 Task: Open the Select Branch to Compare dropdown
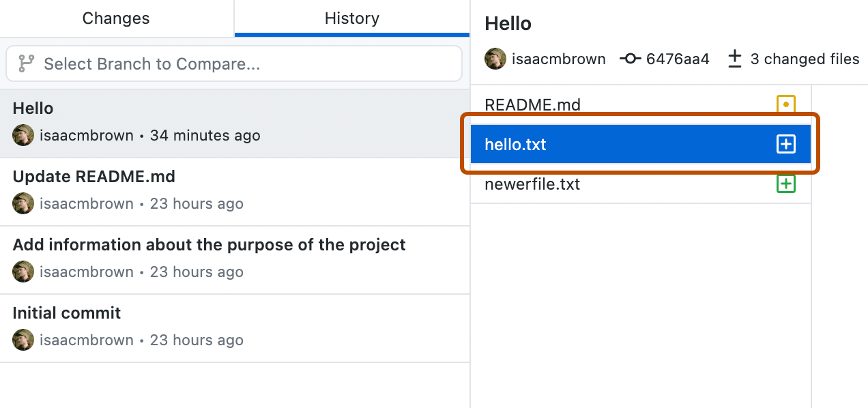(x=233, y=63)
